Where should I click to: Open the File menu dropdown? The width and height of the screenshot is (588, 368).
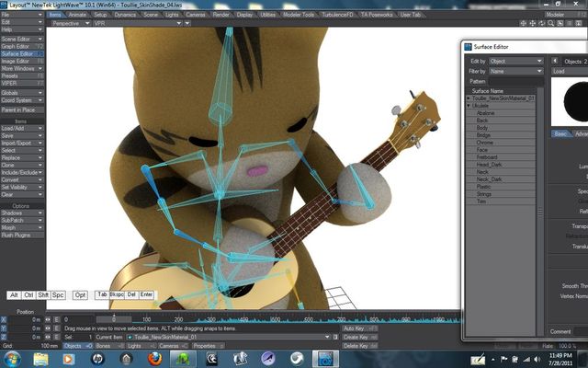point(22,15)
